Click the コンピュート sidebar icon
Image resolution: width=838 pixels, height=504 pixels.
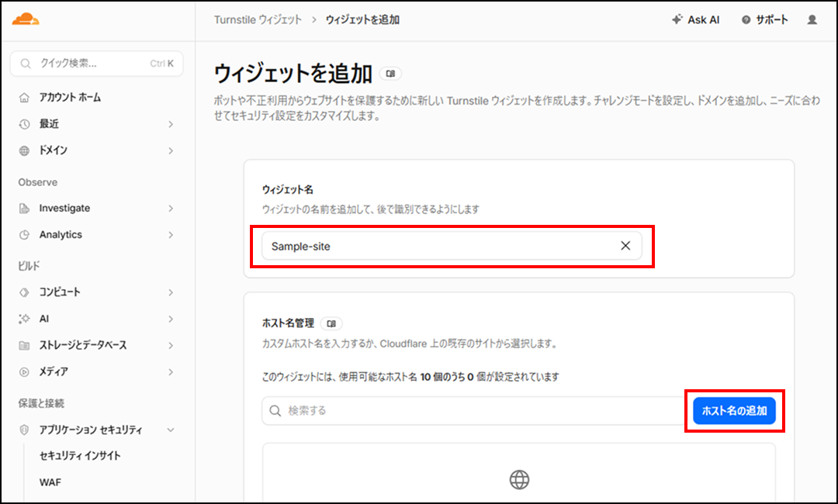tap(24, 292)
